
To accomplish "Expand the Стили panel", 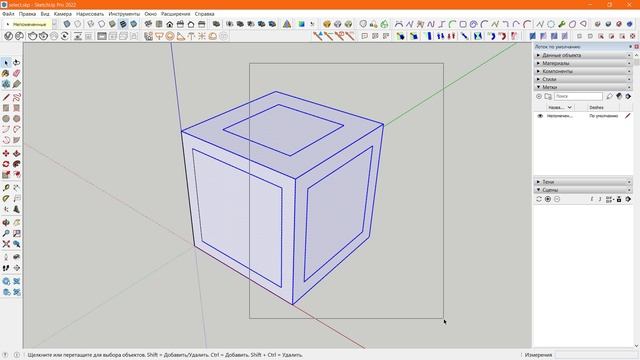I will click(583, 79).
